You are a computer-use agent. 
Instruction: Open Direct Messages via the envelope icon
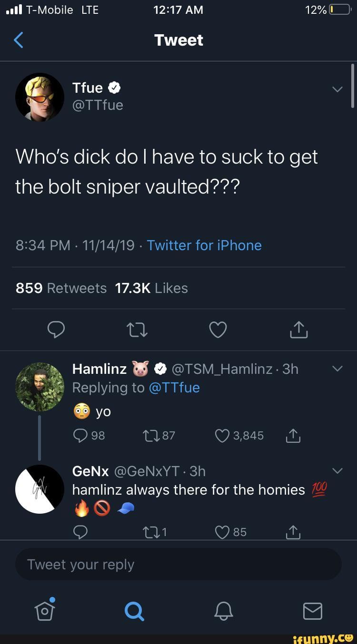pos(312,612)
